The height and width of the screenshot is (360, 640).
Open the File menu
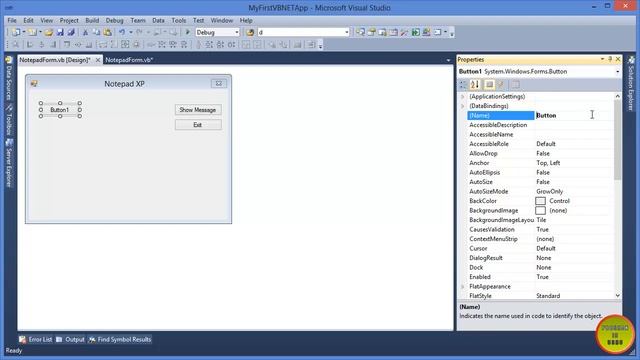[12, 20]
